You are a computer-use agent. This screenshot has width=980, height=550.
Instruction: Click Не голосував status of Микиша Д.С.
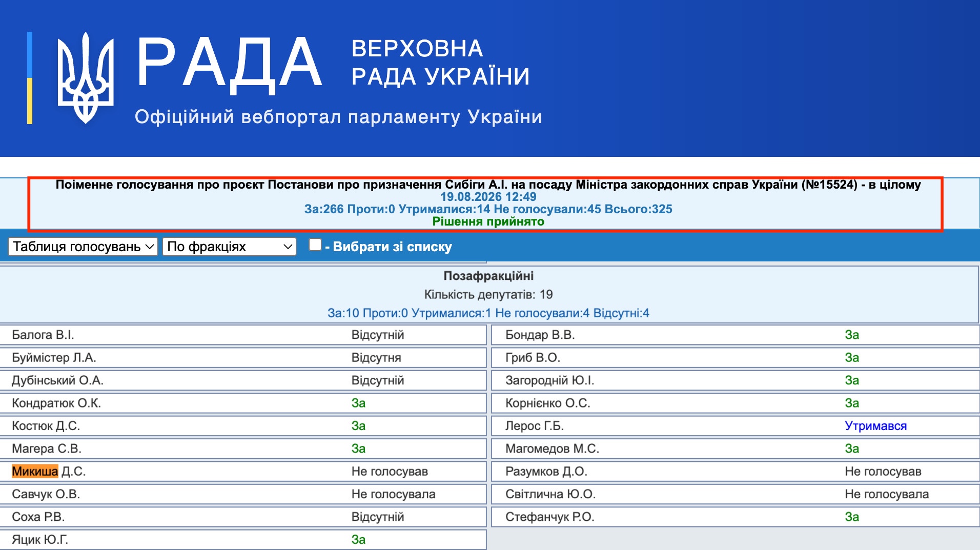point(390,471)
